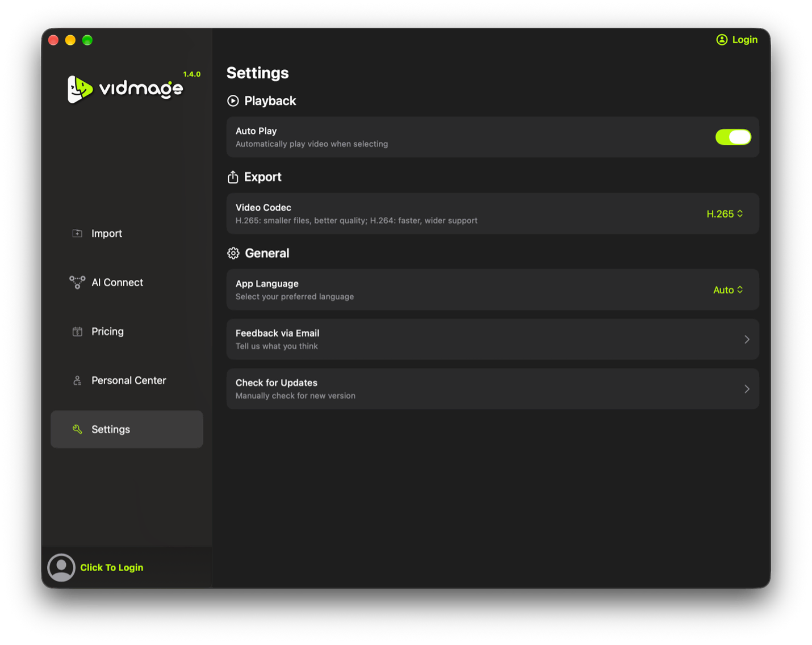812x645 pixels.
Task: Go to the Import section
Action: click(127, 233)
